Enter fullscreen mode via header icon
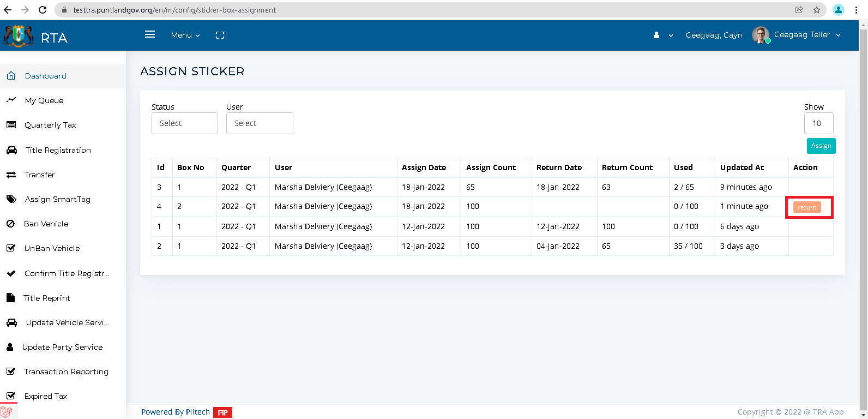Viewport: 868px width, 419px height. tap(220, 35)
